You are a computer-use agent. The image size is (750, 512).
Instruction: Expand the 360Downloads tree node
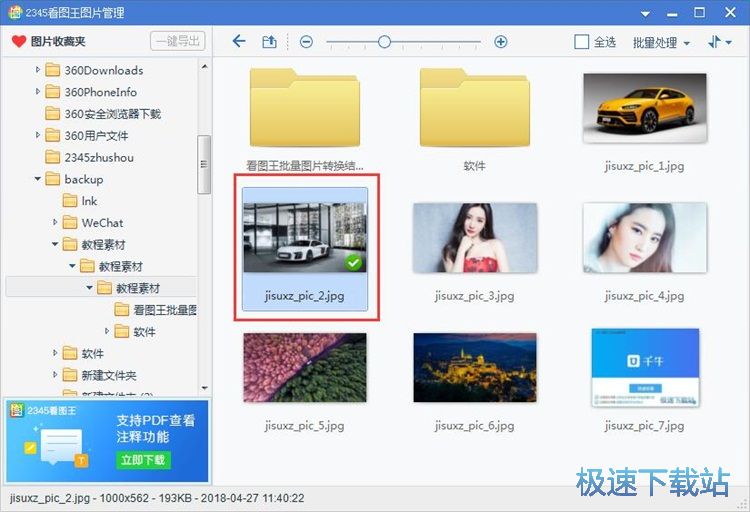[x=37, y=70]
